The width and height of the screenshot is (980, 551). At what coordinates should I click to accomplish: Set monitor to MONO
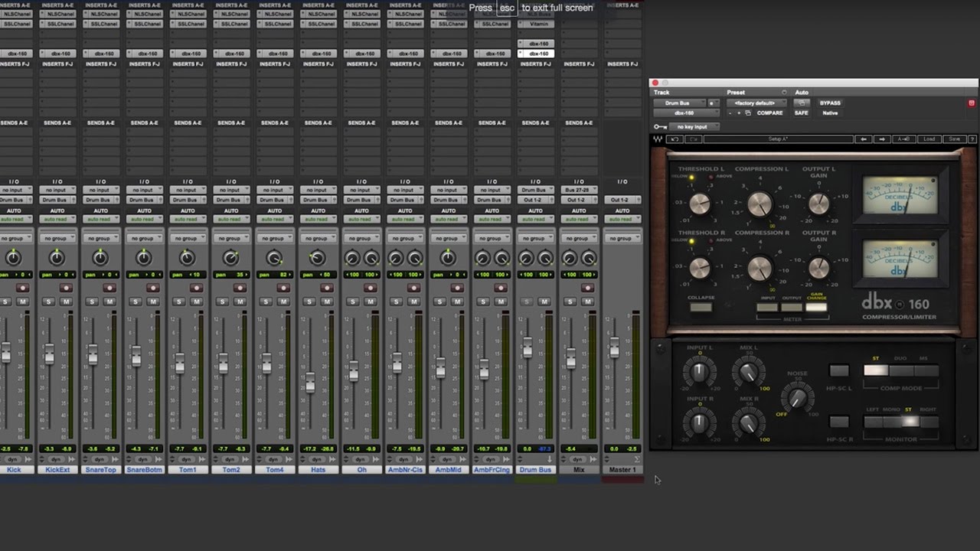pyautogui.click(x=891, y=422)
